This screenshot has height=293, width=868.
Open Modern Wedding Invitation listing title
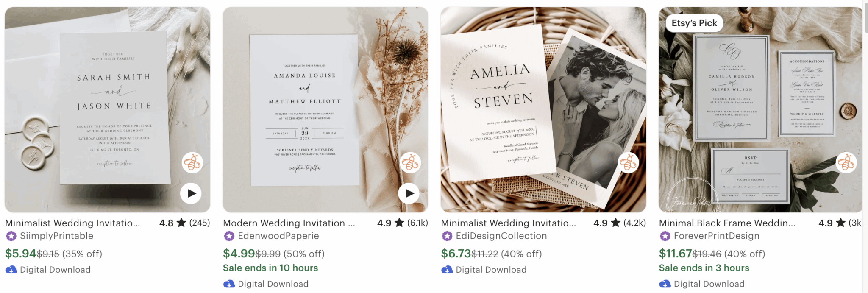click(289, 223)
